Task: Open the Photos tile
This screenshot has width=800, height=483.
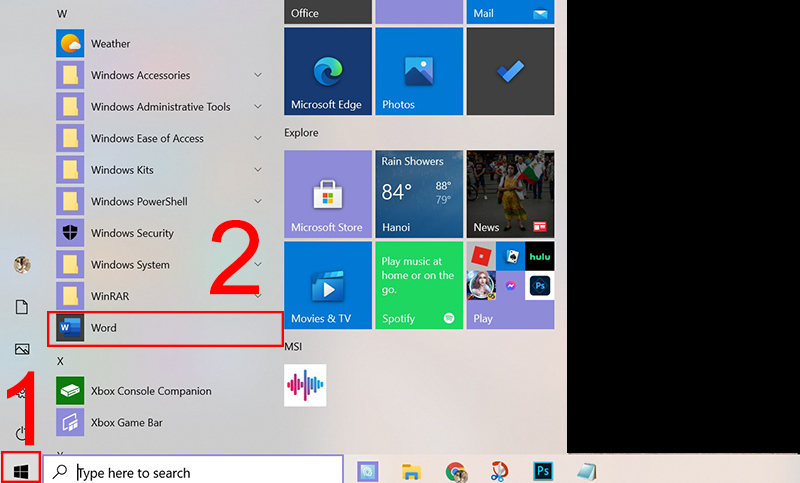Action: click(419, 71)
